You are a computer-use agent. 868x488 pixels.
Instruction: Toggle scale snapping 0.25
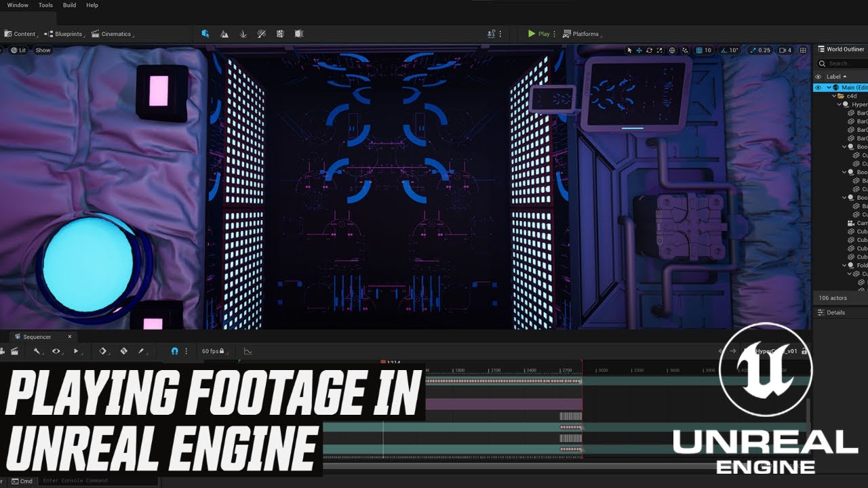click(761, 50)
